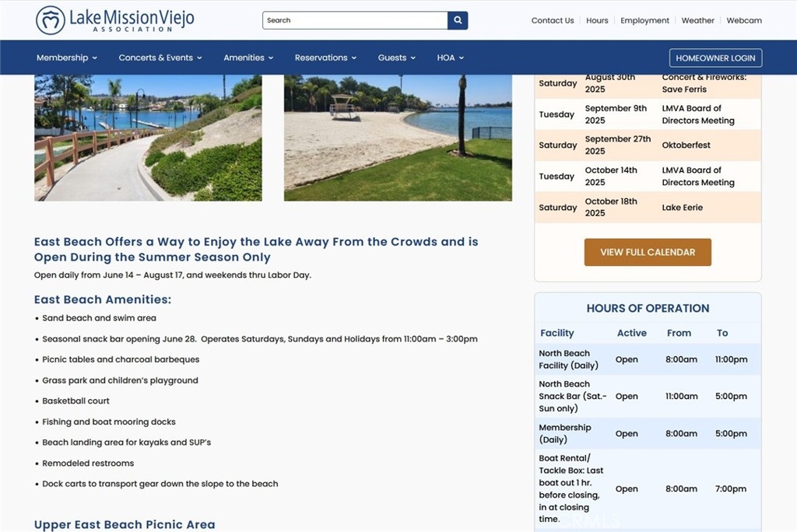Open the HOA navigation menu
The image size is (797, 532).
tap(450, 58)
